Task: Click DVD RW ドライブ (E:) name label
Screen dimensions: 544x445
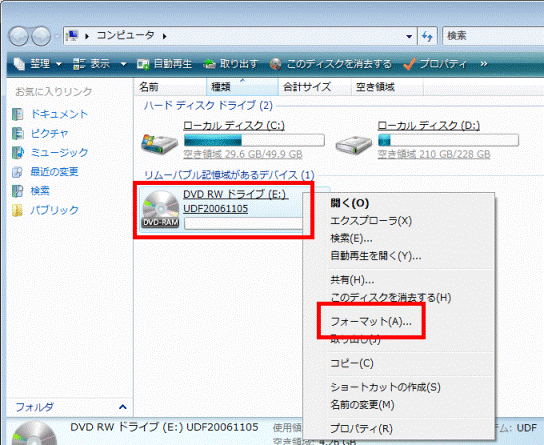Action: click(236, 194)
